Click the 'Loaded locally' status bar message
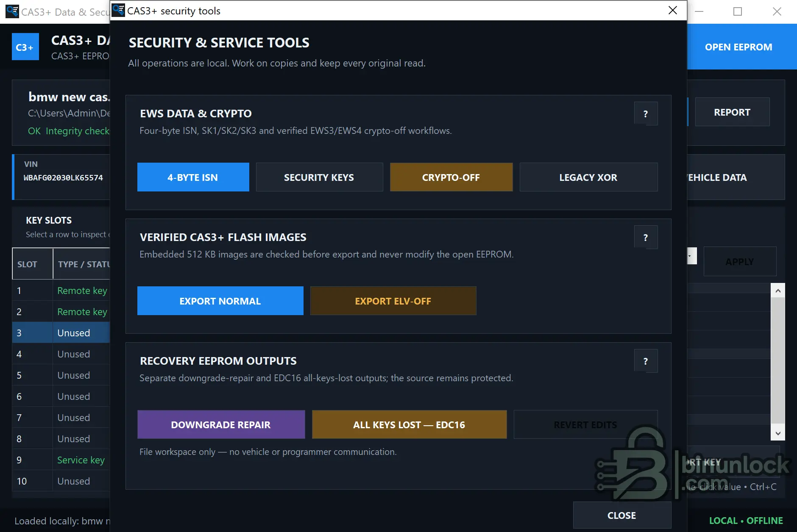Viewport: 797px width, 532px height. click(62, 521)
